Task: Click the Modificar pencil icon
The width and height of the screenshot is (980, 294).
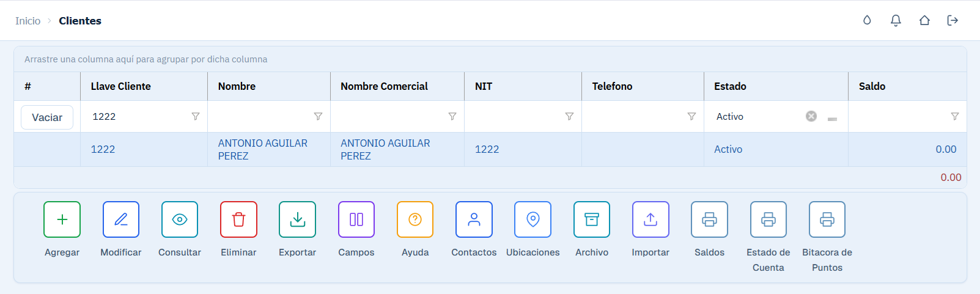Action: pos(121,219)
